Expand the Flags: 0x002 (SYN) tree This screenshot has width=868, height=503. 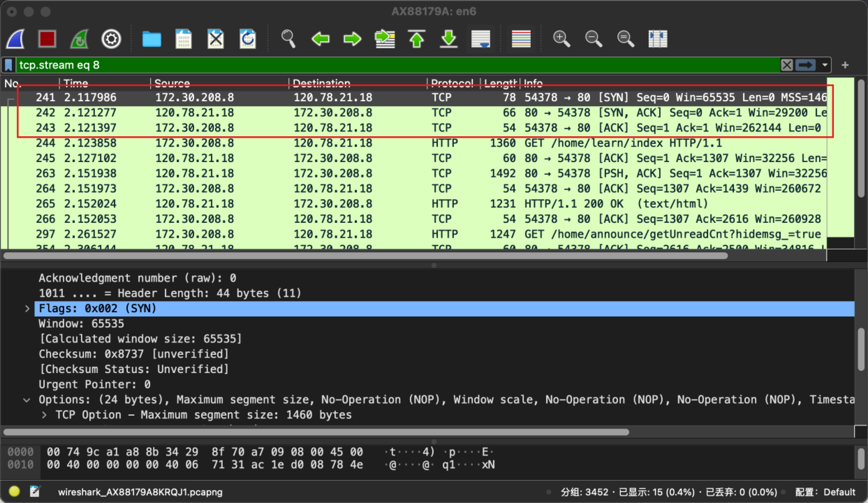(27, 309)
